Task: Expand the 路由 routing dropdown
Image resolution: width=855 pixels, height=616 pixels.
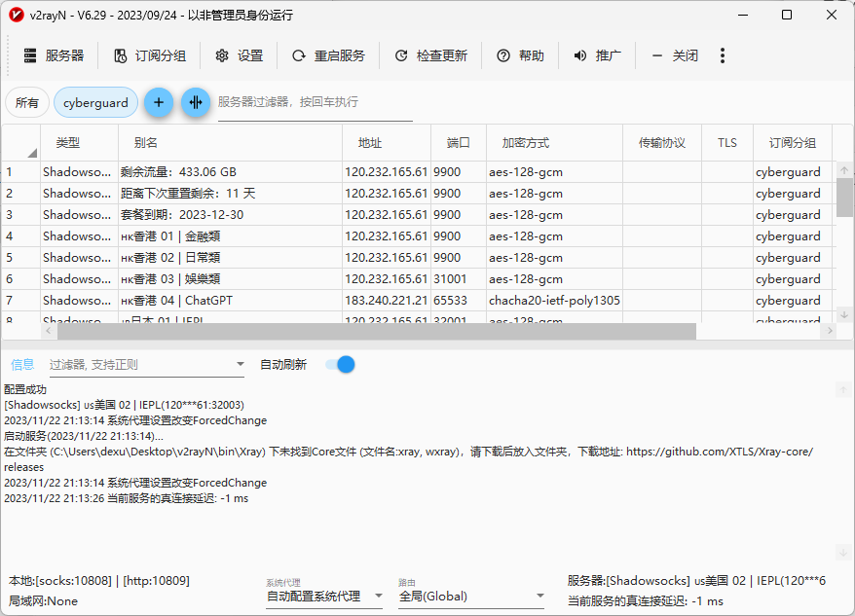Action: [472, 597]
